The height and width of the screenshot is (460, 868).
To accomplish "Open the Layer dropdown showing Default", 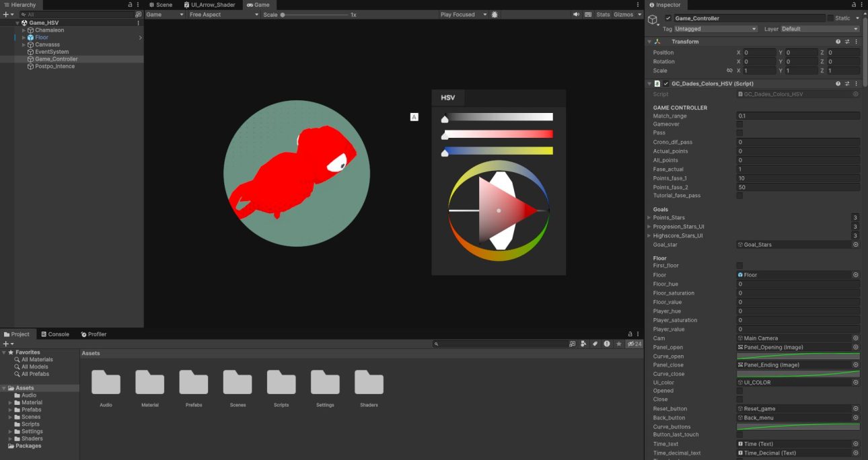I will 820,29.
